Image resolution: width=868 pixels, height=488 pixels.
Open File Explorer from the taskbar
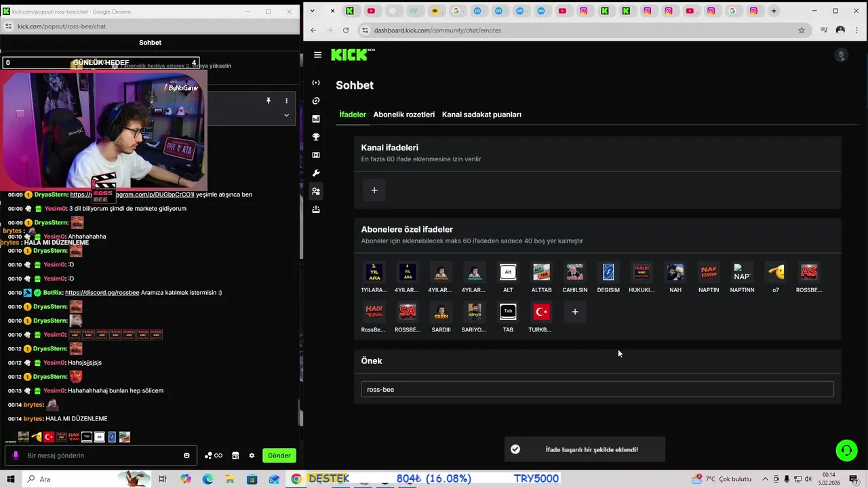click(x=230, y=479)
